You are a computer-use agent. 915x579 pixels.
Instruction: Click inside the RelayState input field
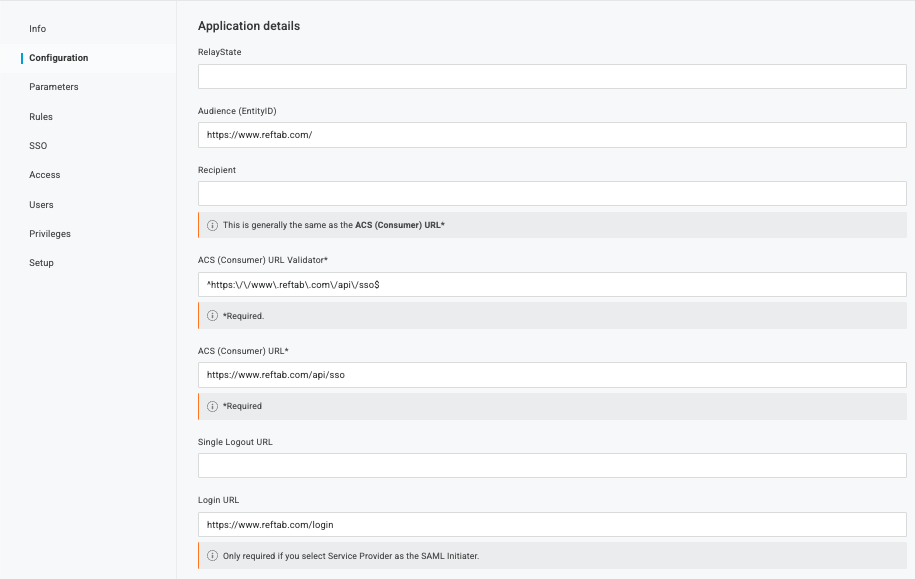551,76
